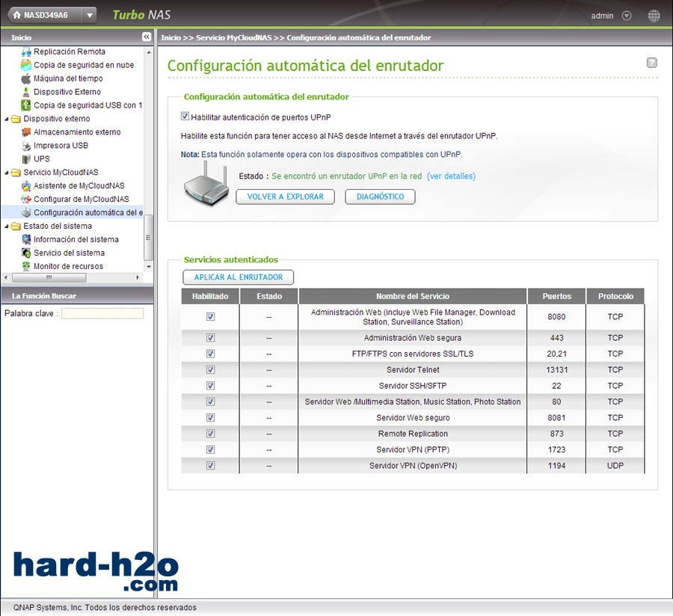673x616 pixels.
Task: Click the Servicio MyCloudNAS folder icon
Action: (16, 173)
